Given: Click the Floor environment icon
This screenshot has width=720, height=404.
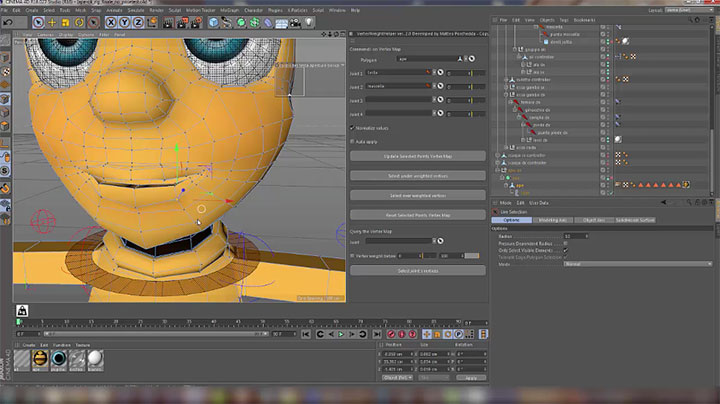Looking at the screenshot, I should point(281,22).
